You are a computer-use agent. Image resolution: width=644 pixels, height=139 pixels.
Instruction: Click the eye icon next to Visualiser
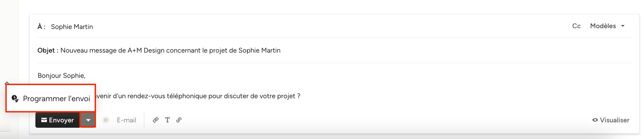[x=595, y=120]
